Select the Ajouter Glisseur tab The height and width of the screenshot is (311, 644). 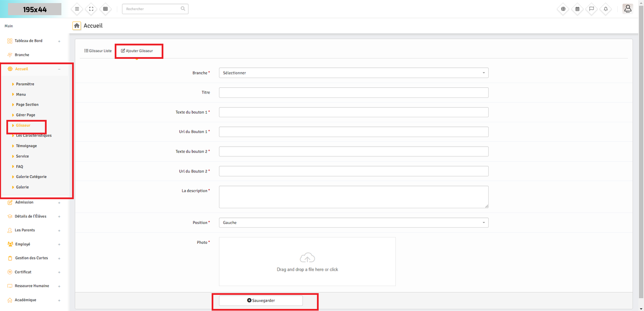(x=137, y=51)
